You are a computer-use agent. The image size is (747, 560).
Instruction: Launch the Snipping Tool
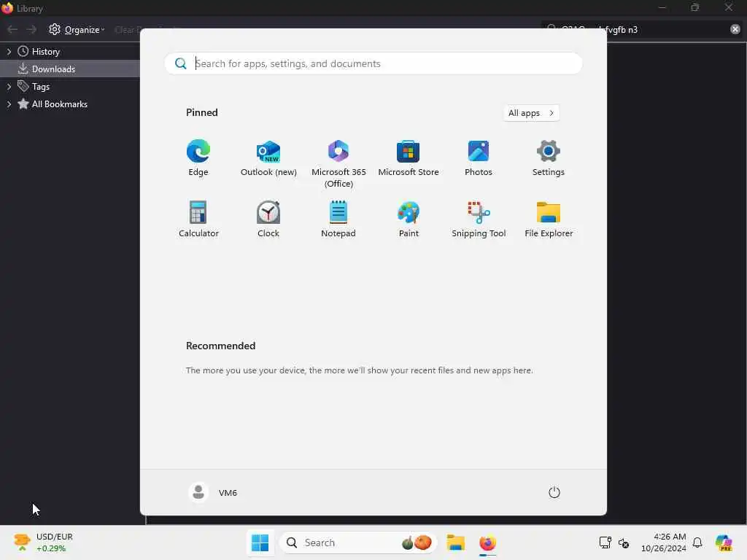pos(479,219)
